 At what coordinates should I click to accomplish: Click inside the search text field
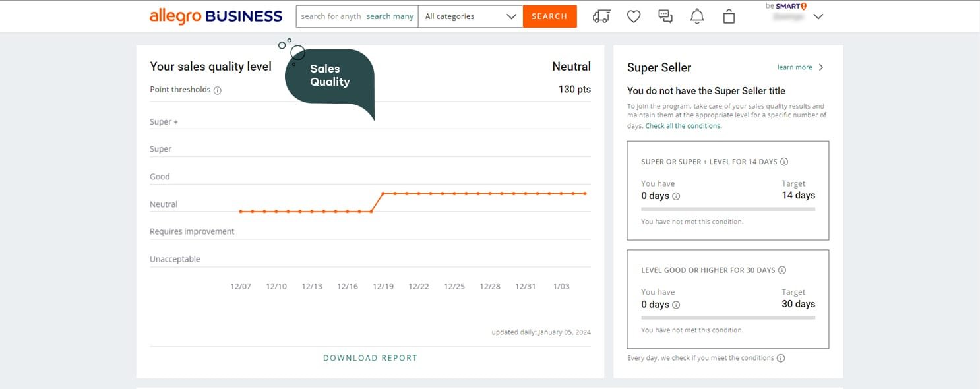click(330, 16)
